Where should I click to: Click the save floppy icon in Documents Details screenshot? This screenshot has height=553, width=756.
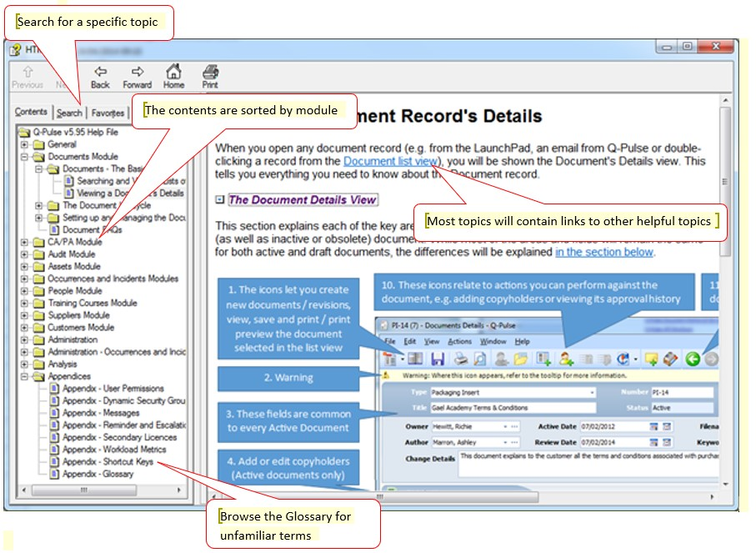pyautogui.click(x=438, y=359)
